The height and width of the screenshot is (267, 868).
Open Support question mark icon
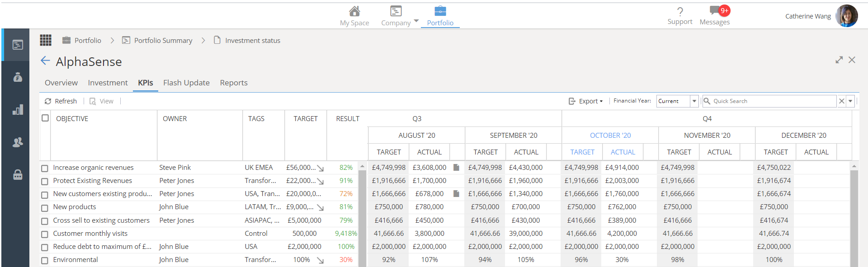(680, 12)
